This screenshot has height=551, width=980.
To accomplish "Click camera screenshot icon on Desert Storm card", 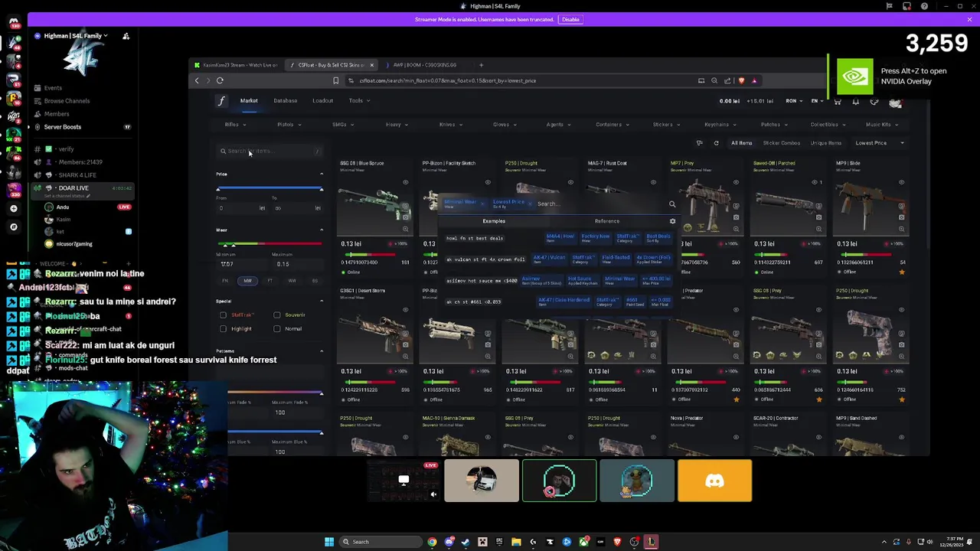I will 405,344.
